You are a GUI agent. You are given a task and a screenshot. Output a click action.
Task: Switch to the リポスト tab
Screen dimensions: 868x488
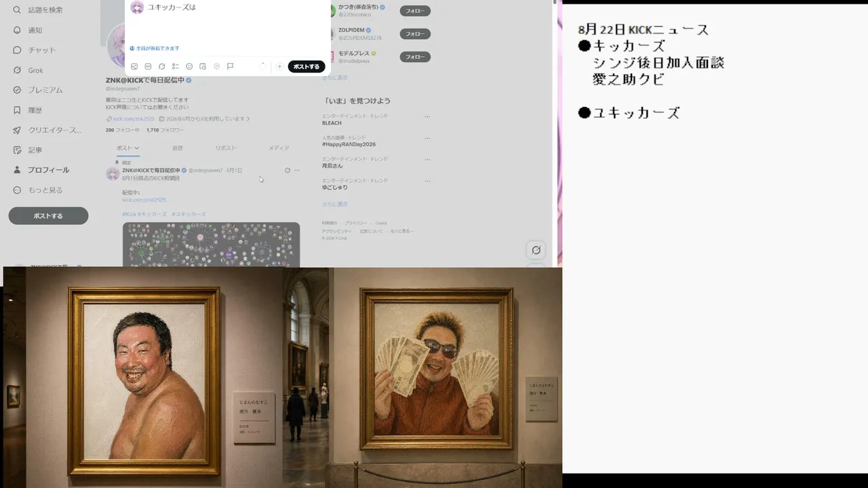point(226,148)
